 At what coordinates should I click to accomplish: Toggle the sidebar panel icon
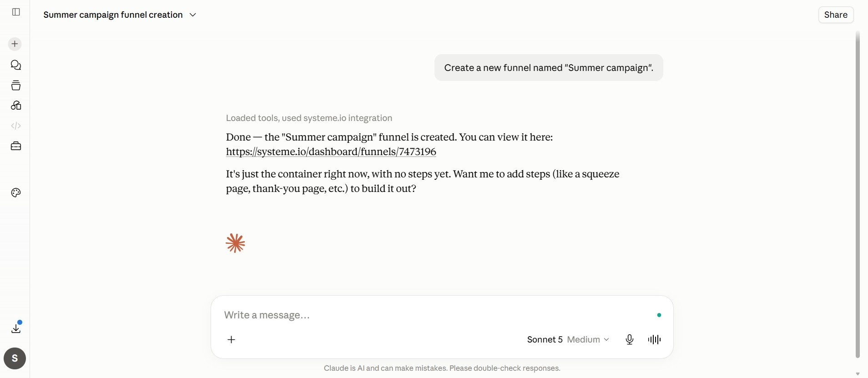pos(16,12)
